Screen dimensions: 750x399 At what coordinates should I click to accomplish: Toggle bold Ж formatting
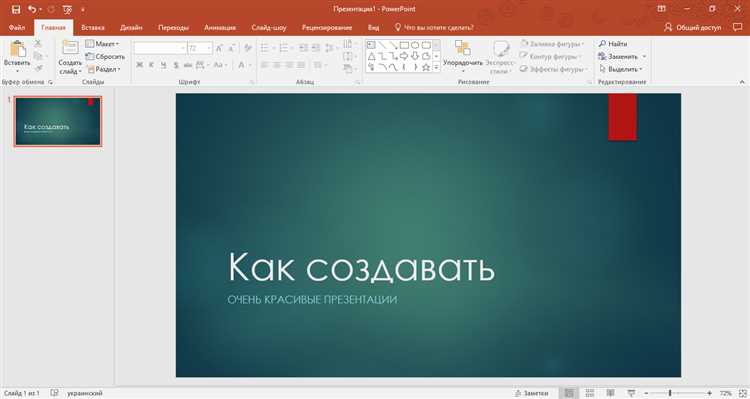(140, 65)
